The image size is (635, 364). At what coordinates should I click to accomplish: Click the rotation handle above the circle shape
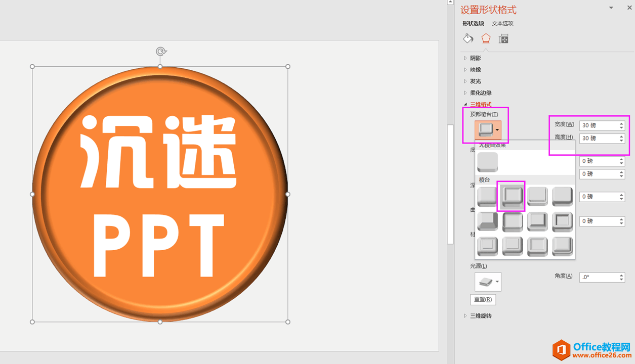161,51
